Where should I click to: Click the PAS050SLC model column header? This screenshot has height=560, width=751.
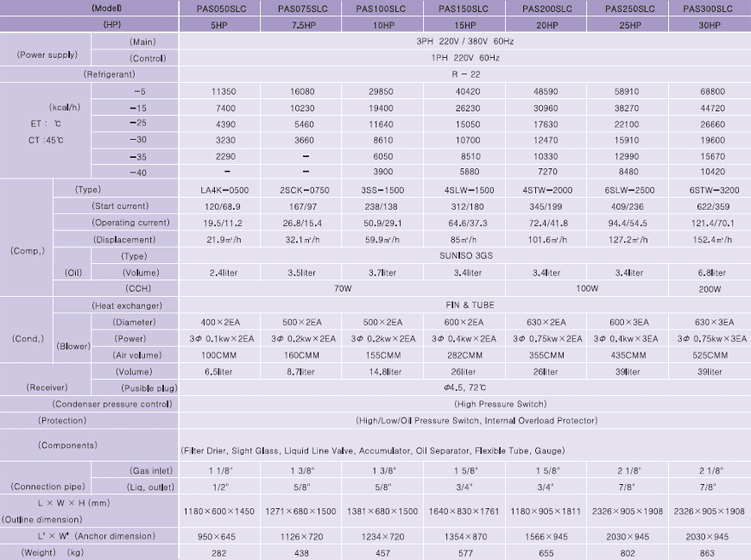[219, 9]
